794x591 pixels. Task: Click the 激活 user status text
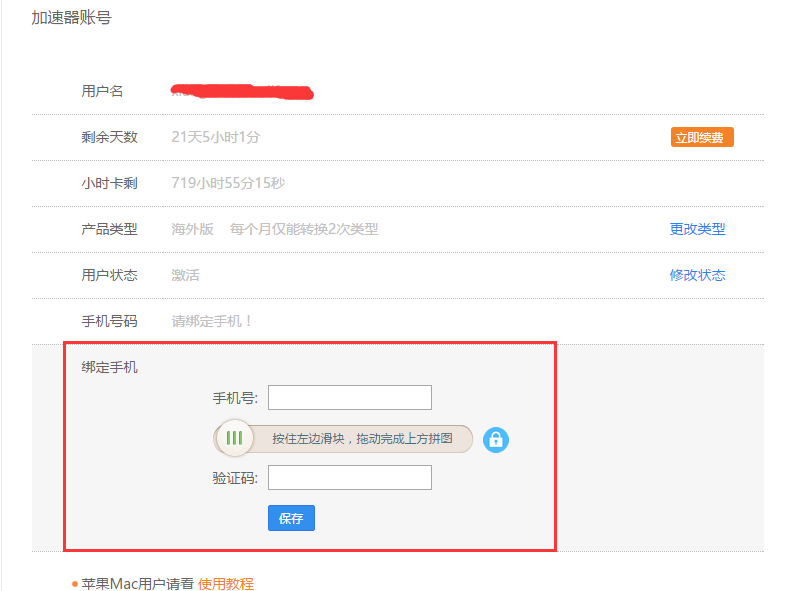[186, 275]
